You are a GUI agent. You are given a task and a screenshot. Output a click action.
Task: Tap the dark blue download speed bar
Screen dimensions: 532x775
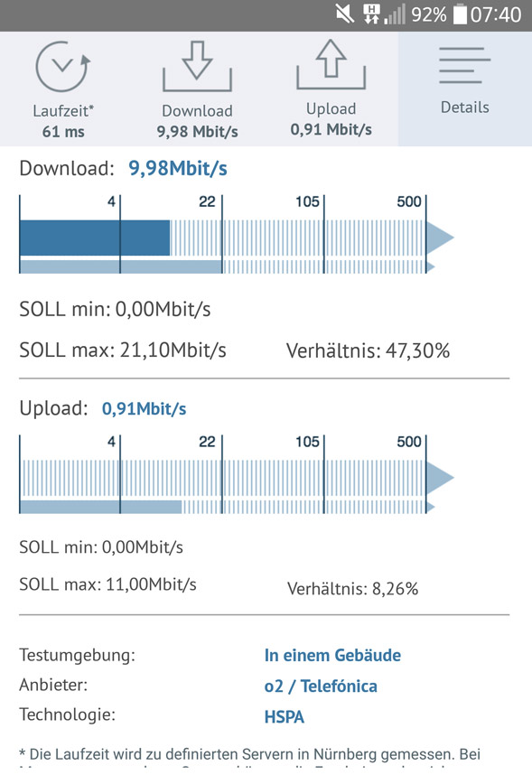point(95,238)
